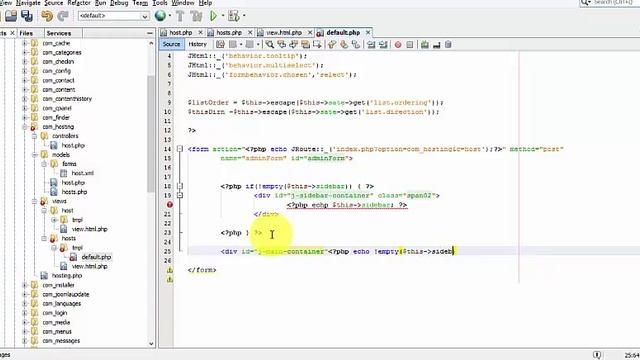Toggle Highlight Search in editor toolbar

(305, 44)
